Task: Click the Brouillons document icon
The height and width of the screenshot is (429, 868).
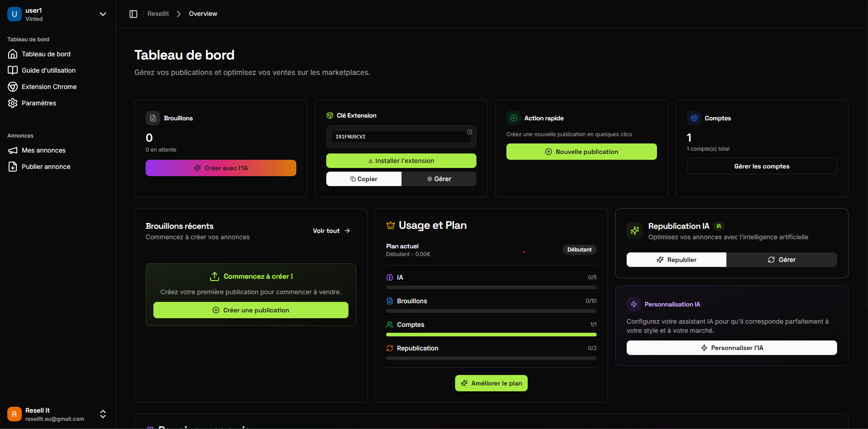Action: (x=153, y=118)
